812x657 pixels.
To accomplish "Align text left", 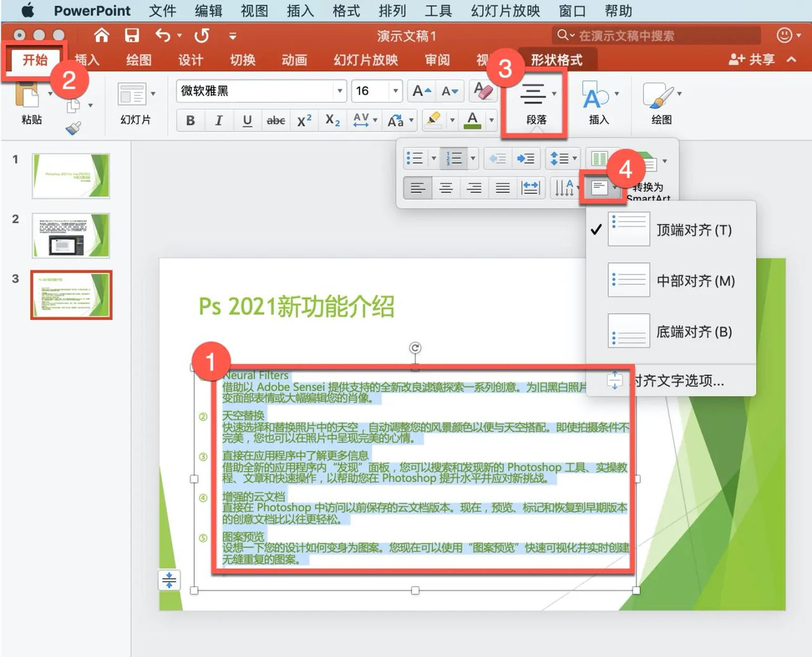I will 417,187.
